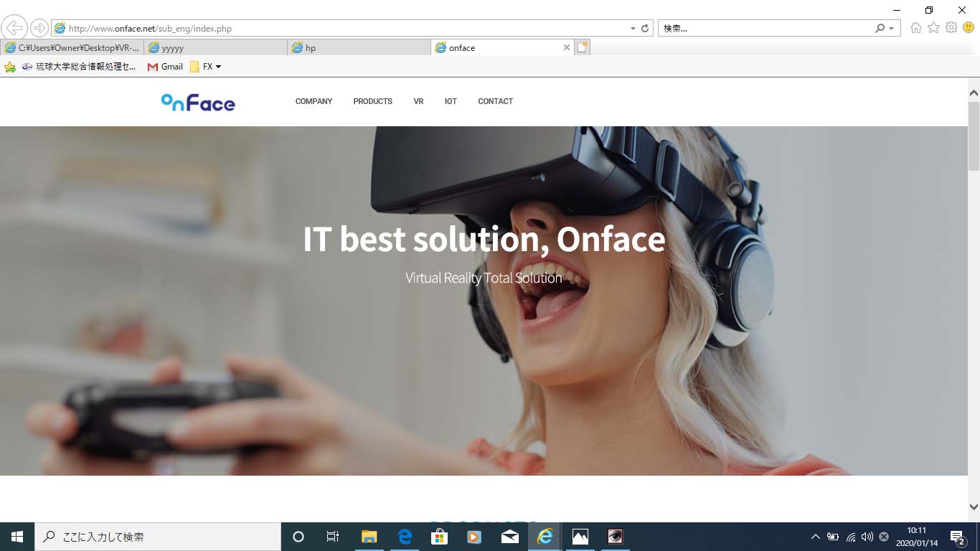Open the PRODUCTS menu link

click(x=372, y=101)
